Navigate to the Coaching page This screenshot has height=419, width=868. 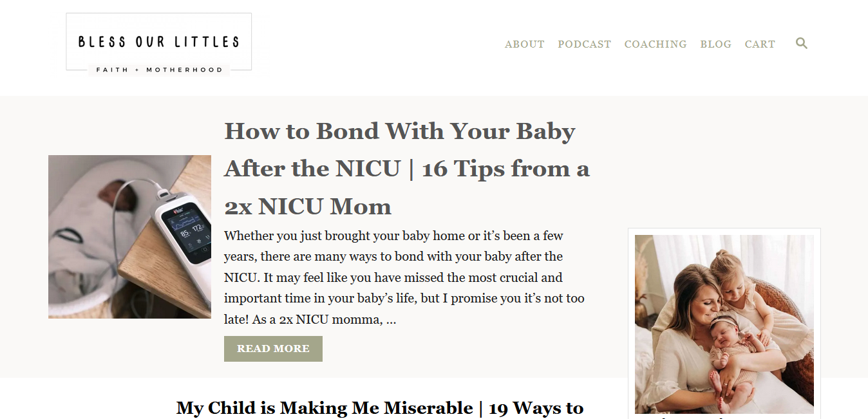pyautogui.click(x=655, y=44)
